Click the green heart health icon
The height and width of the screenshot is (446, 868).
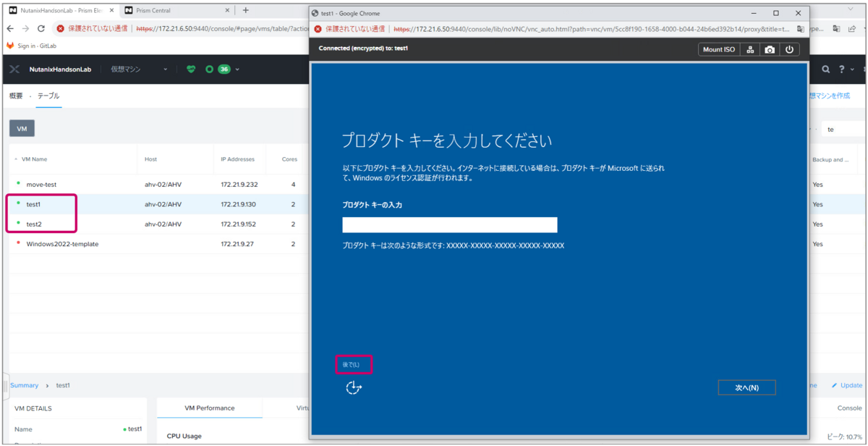tap(191, 70)
